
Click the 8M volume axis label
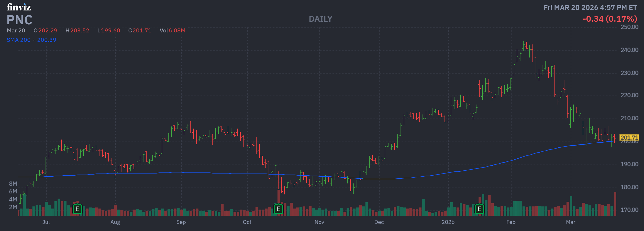[x=13, y=184]
